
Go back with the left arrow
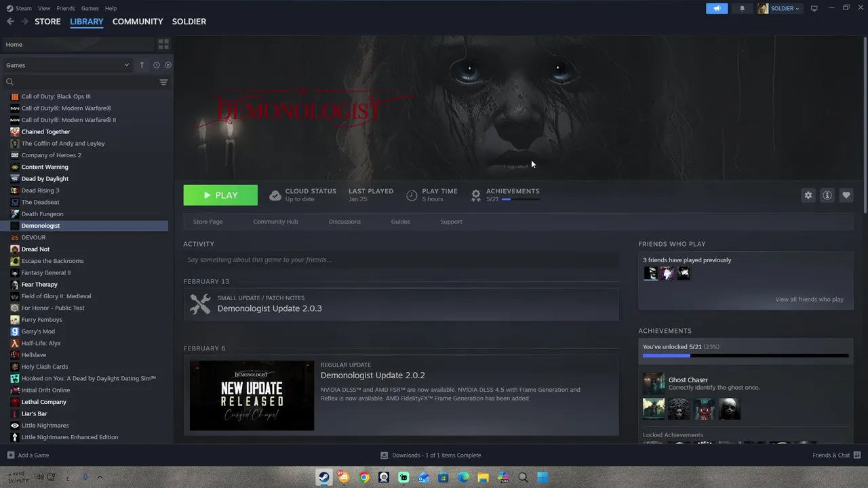click(x=10, y=22)
